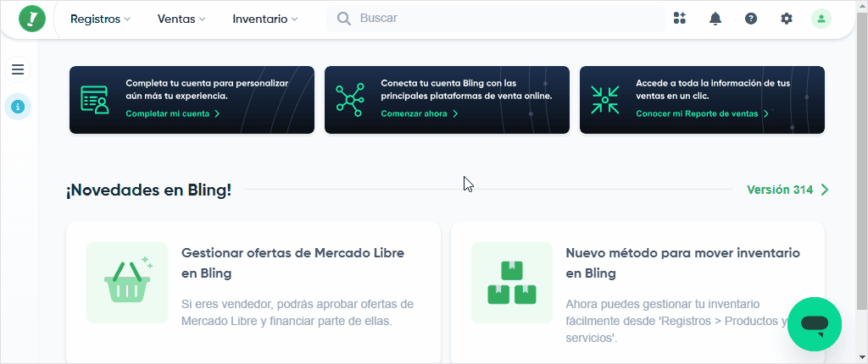
Task: Click description 'Si eres vendedor, podrás aprobar'
Action: coord(298,312)
